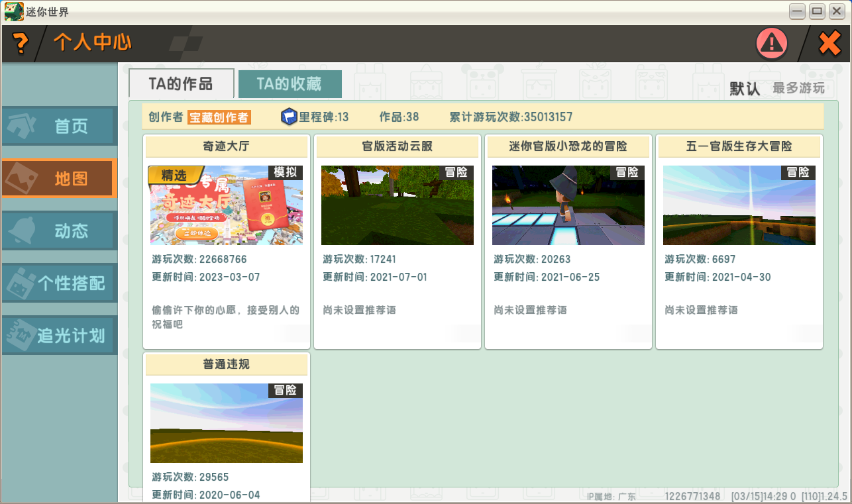Click 冒险 tag on 小恐龙的冒险 card

627,172
